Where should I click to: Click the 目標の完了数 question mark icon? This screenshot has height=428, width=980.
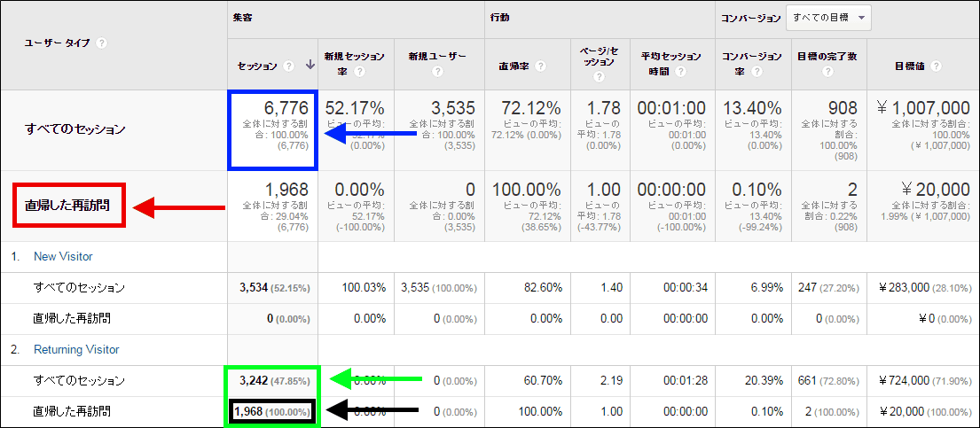pos(827,73)
